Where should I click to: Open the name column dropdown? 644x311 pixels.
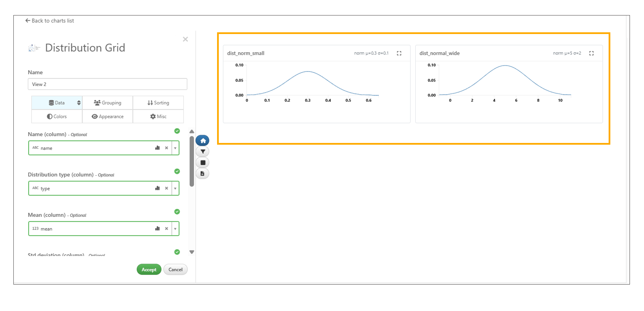(175, 148)
